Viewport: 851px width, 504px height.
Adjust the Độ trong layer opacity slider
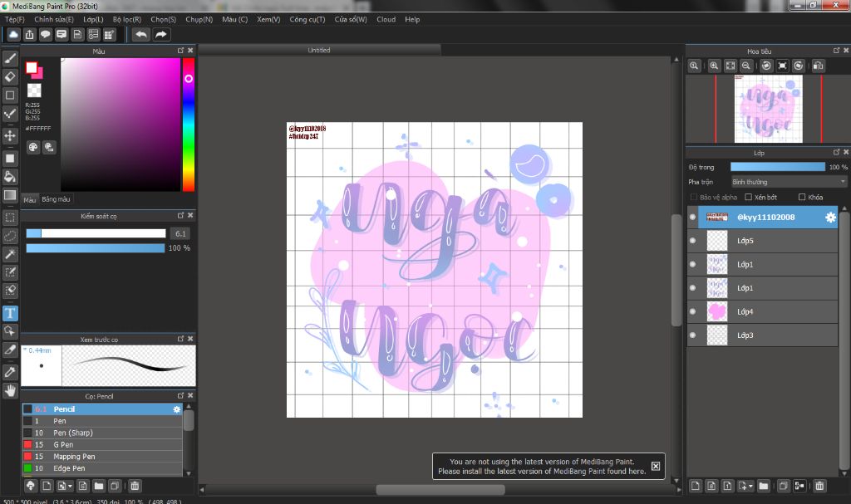[777, 167]
